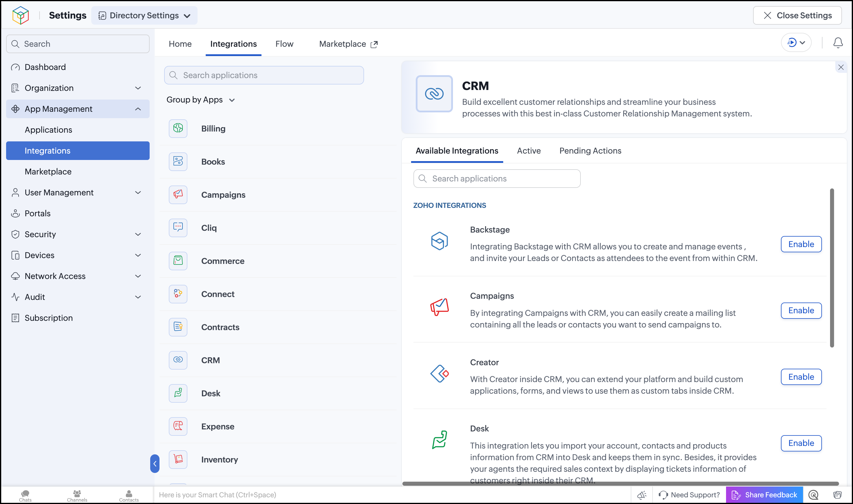Click the Commerce shopping bag icon
Viewport: 853px width, 504px height.
click(x=178, y=261)
